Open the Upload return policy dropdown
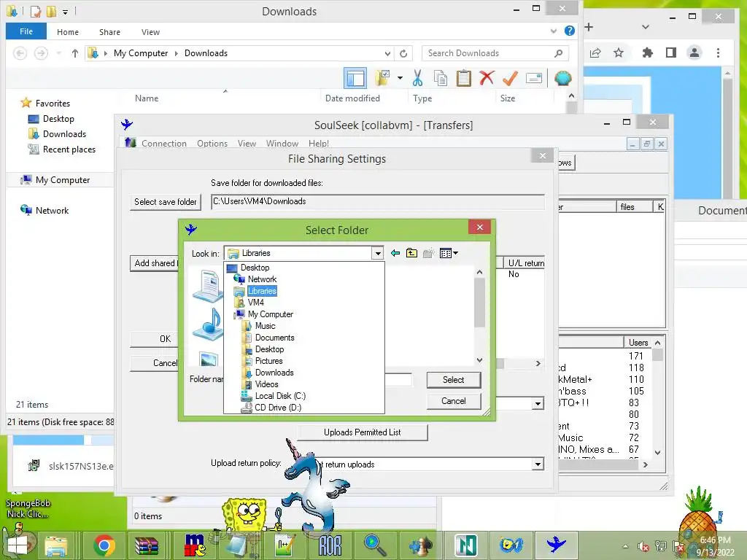The image size is (747, 560). [538, 464]
